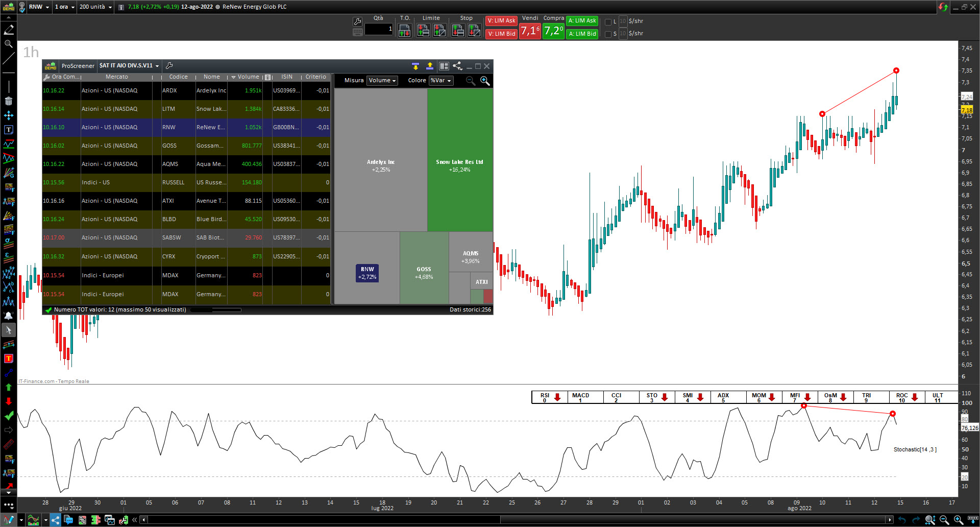Select the green checkmark marker tool

(9, 416)
